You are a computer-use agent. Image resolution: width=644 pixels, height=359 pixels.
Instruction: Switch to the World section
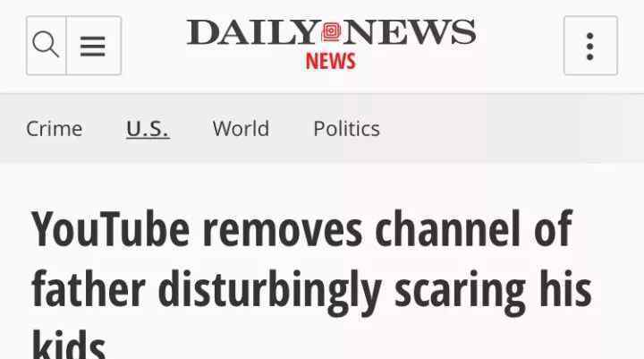(x=241, y=129)
